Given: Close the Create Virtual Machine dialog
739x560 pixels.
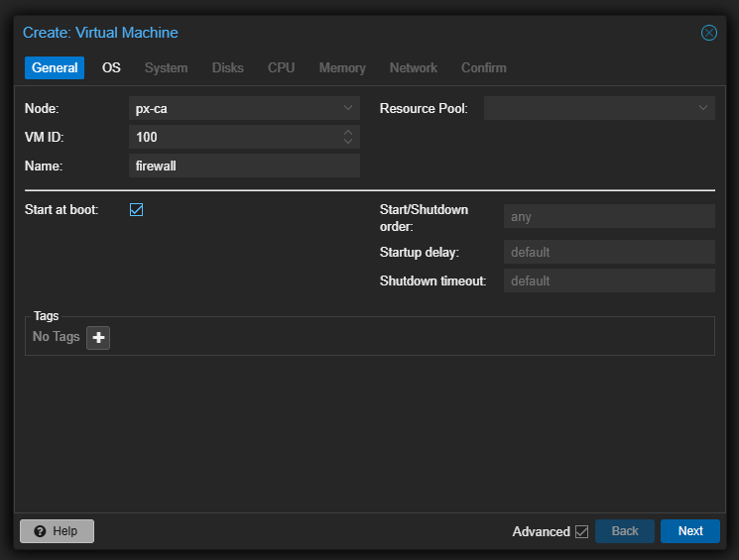Looking at the screenshot, I should pyautogui.click(x=708, y=33).
